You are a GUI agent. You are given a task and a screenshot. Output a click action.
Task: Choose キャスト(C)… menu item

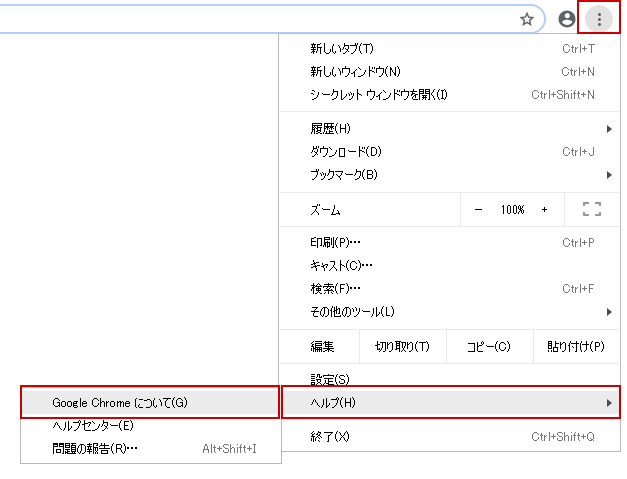pyautogui.click(x=449, y=265)
